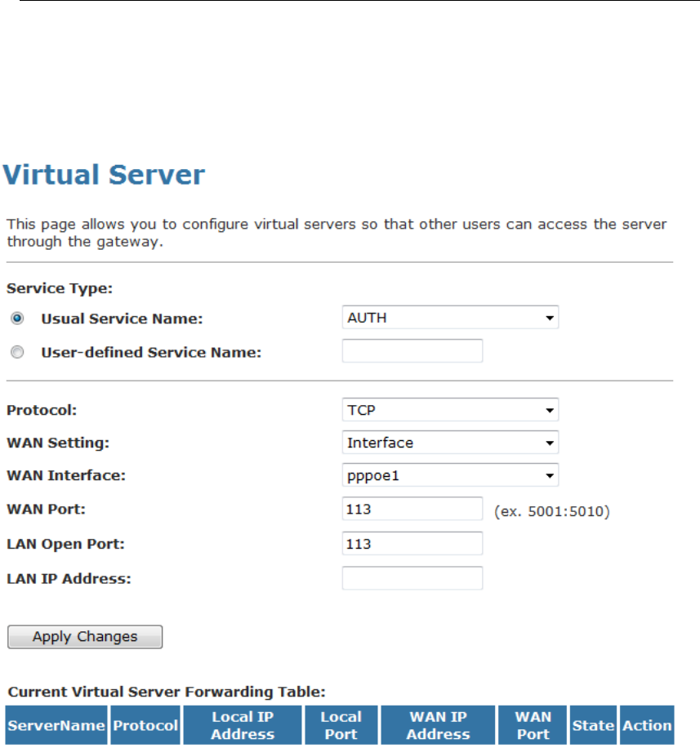Click the Apply Changes button
The image size is (700, 748).
(85, 637)
